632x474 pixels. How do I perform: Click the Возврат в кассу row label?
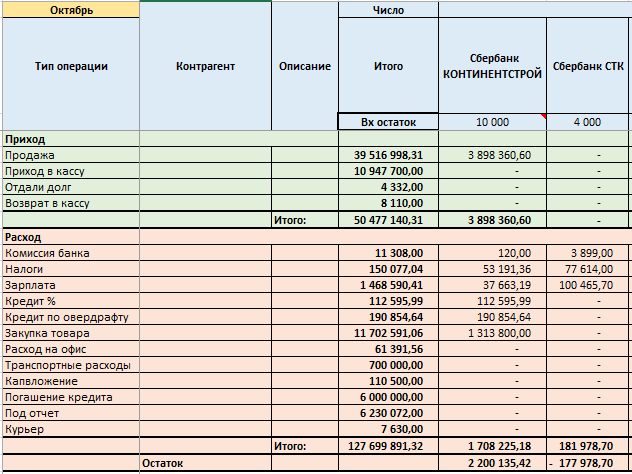click(70, 203)
